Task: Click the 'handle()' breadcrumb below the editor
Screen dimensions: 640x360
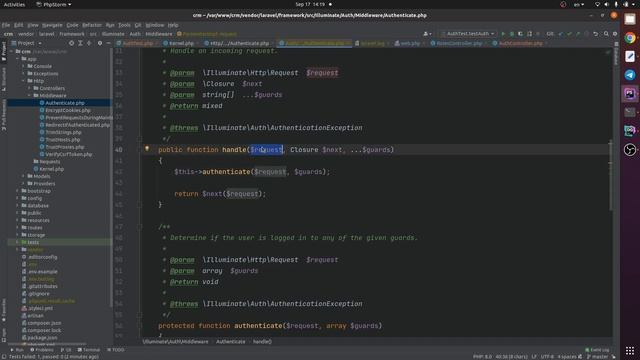Action: [262, 342]
